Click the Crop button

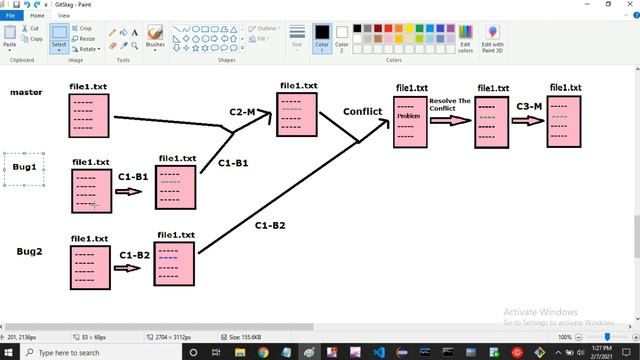(82, 29)
